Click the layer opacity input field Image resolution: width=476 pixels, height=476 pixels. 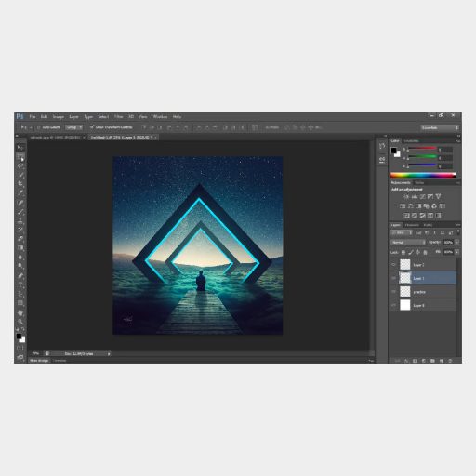[448, 242]
